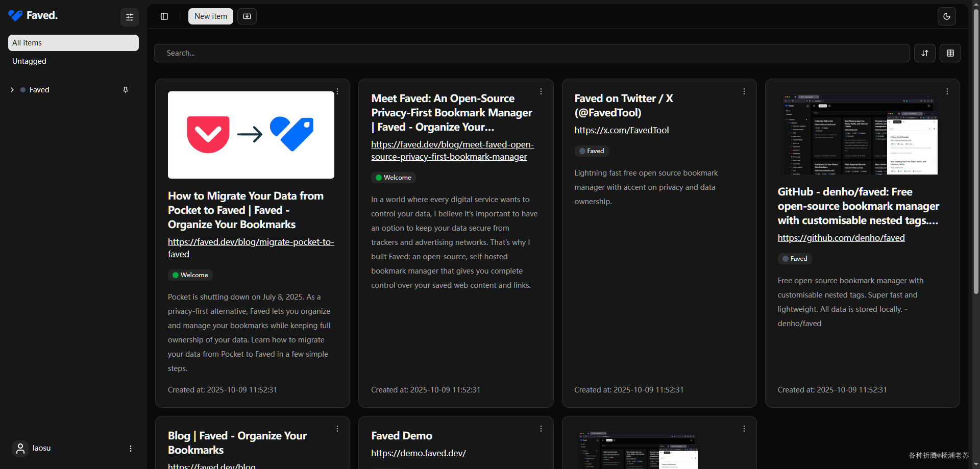The image size is (980, 469).
Task: Click the thumbnail in the bottom screenshot card
Action: [639, 450]
